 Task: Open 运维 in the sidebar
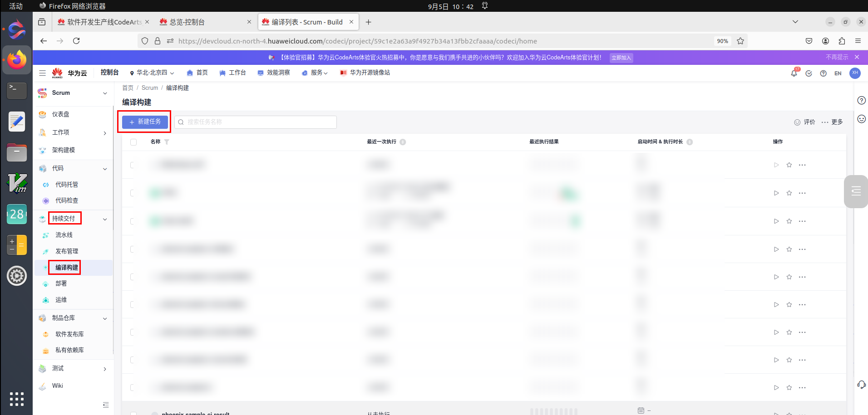[x=61, y=300]
